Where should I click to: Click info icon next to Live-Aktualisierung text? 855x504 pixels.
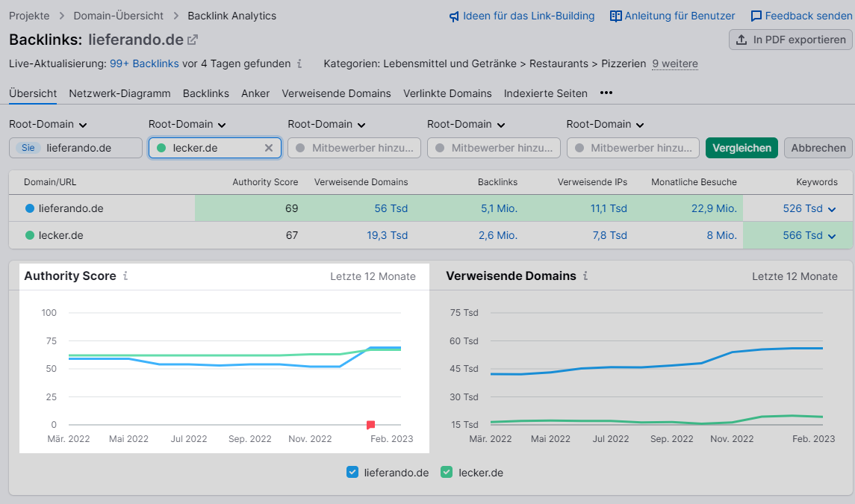coord(299,64)
